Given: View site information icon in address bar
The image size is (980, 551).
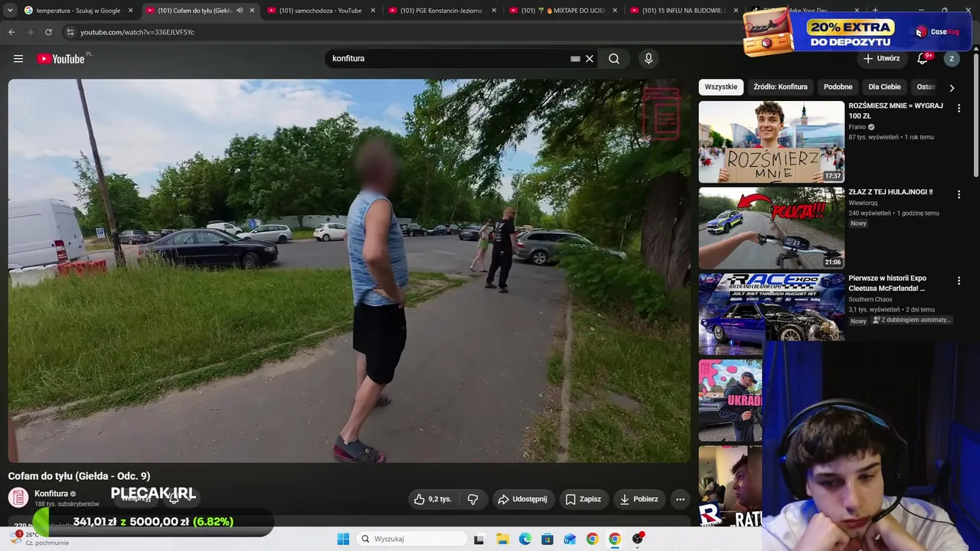Looking at the screenshot, I should point(70,32).
